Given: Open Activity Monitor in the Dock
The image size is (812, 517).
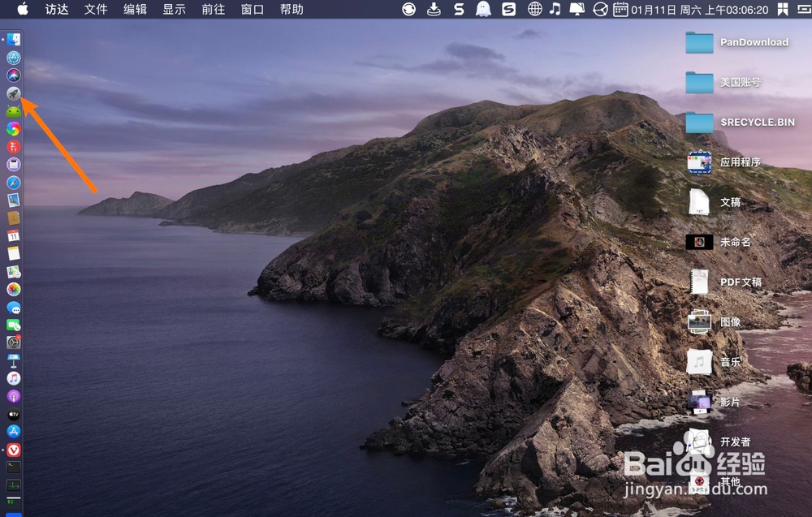Looking at the screenshot, I should [x=14, y=485].
